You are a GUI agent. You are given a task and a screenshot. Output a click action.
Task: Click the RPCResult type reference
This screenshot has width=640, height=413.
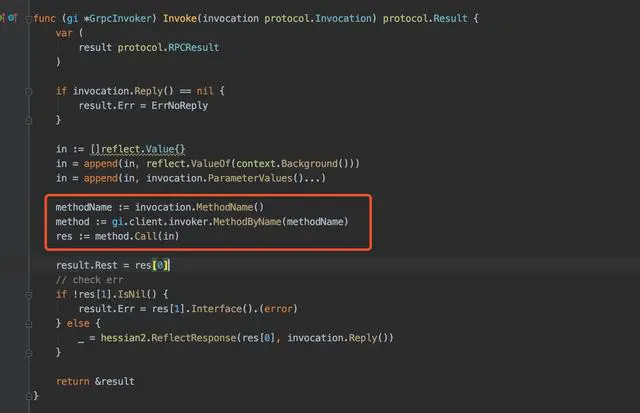(x=193, y=47)
